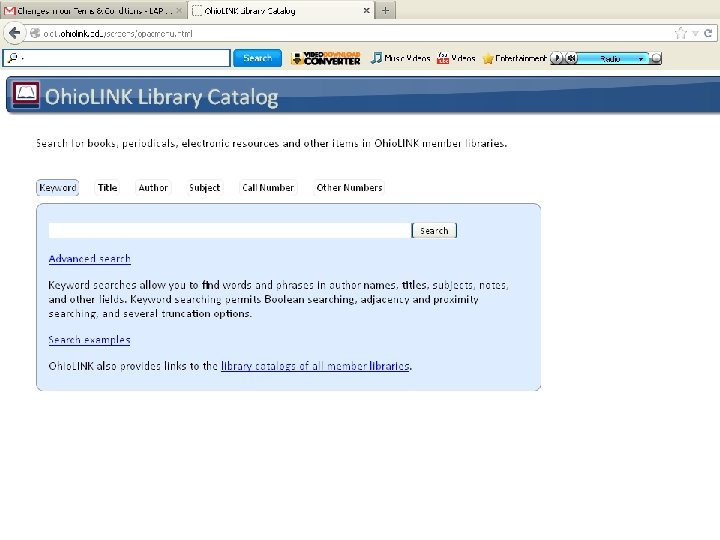Switch to the Subject search tab

tap(204, 187)
